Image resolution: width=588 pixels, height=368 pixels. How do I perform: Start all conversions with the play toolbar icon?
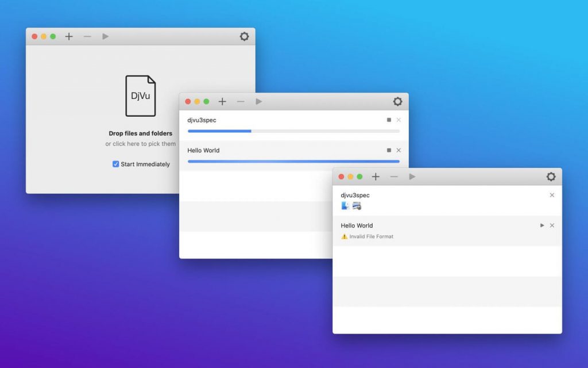point(412,177)
